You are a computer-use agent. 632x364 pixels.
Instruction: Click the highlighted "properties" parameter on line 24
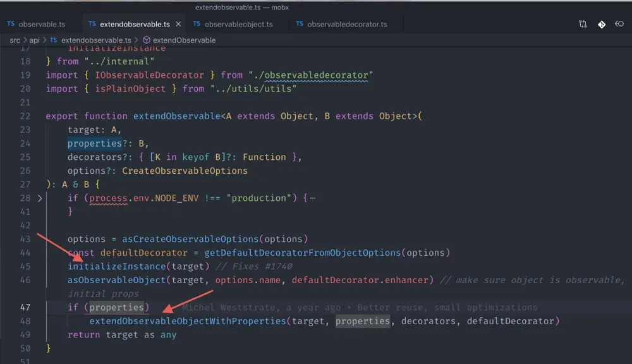click(95, 143)
